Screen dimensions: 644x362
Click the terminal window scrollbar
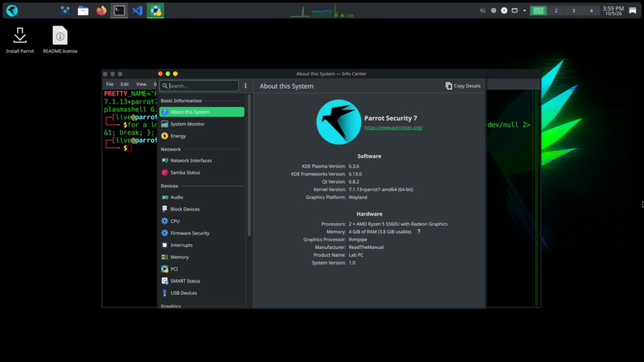(x=536, y=198)
